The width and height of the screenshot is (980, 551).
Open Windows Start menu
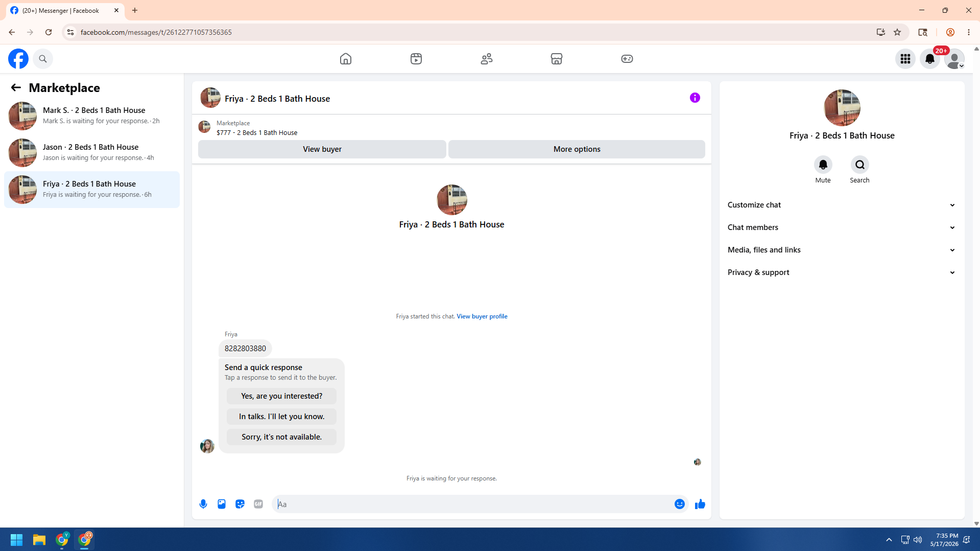pos(16,540)
